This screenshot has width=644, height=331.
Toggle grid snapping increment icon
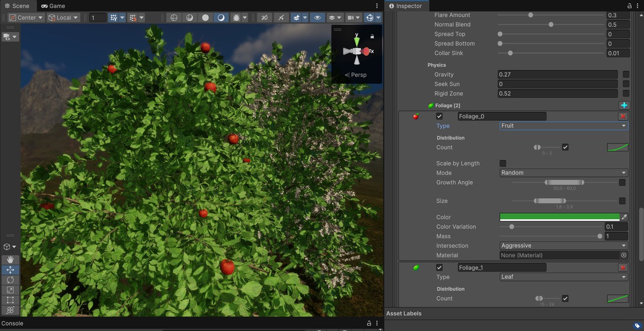click(133, 17)
